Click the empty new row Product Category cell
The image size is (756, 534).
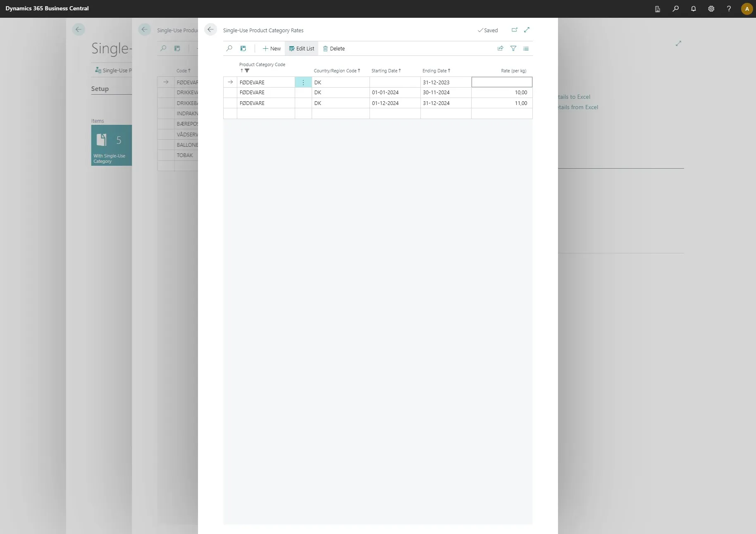coord(266,113)
